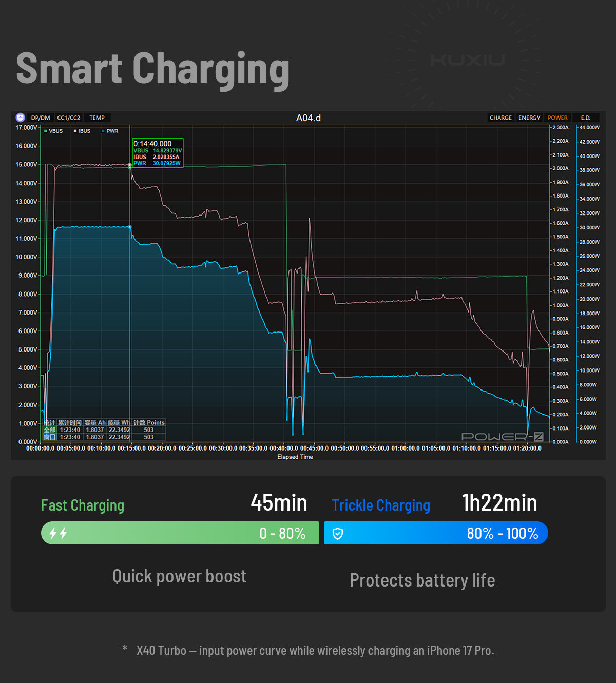
Task: Open the CC1/CC2 tab
Action: (x=68, y=118)
